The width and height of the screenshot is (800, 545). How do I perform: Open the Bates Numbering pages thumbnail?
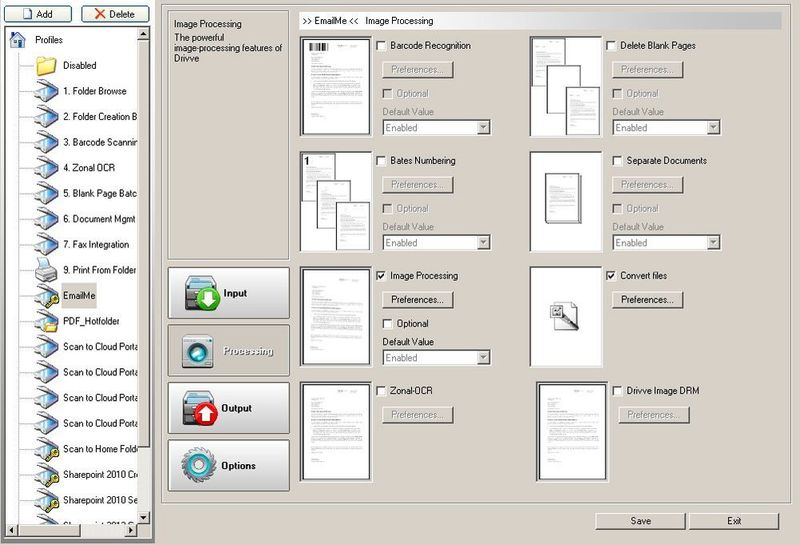point(336,202)
